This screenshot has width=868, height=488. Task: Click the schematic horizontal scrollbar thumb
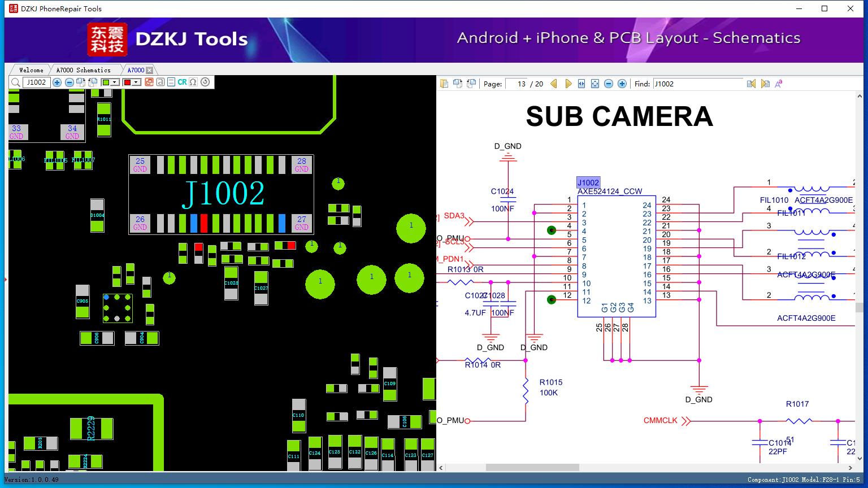[532, 468]
